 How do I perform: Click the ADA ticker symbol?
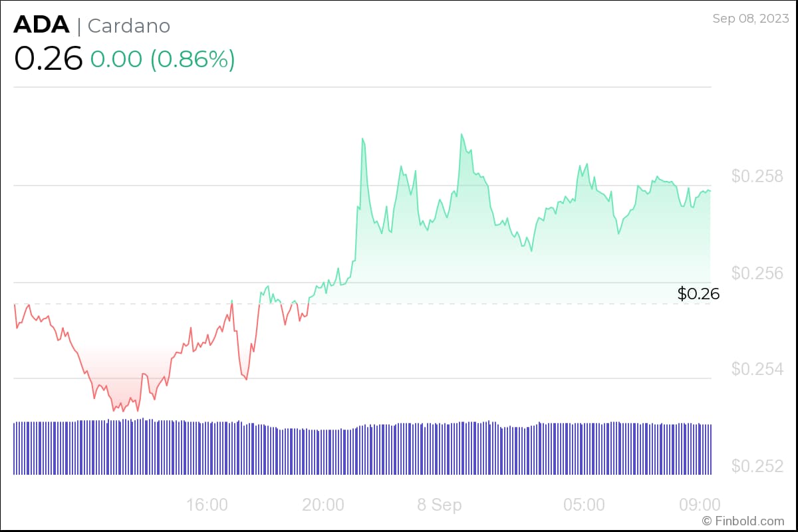pos(41,25)
